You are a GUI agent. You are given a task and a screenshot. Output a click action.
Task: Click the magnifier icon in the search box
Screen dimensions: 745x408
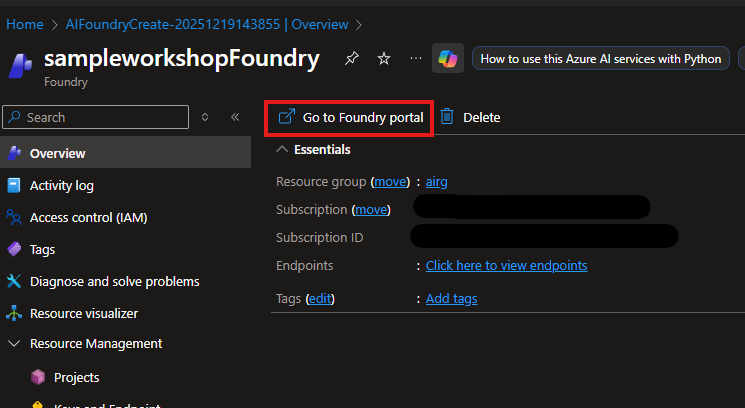tap(15, 117)
